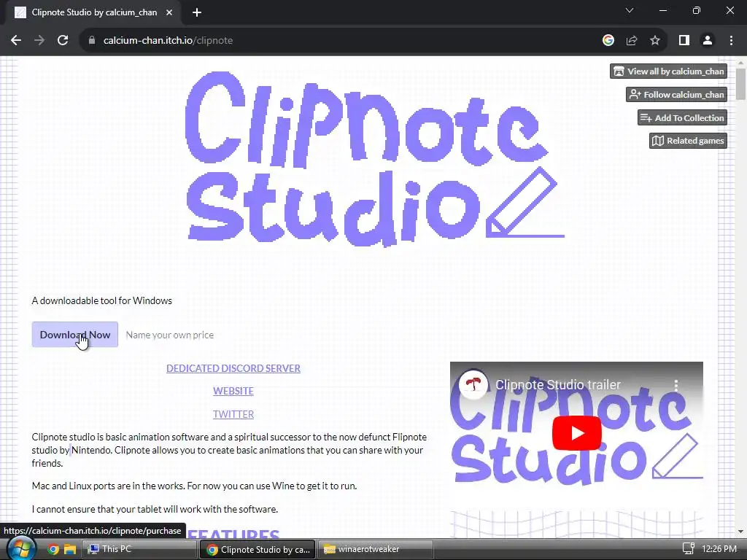Switch to the This PC taskbar window

(139, 549)
